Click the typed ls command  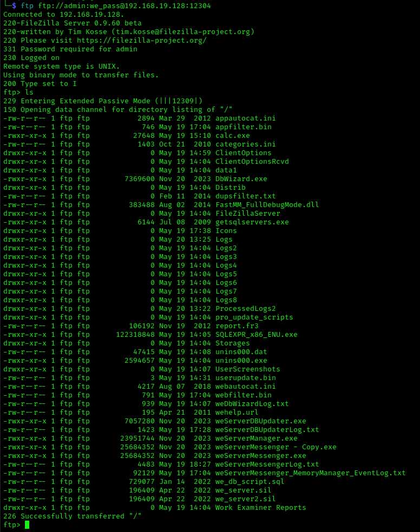coord(29,92)
